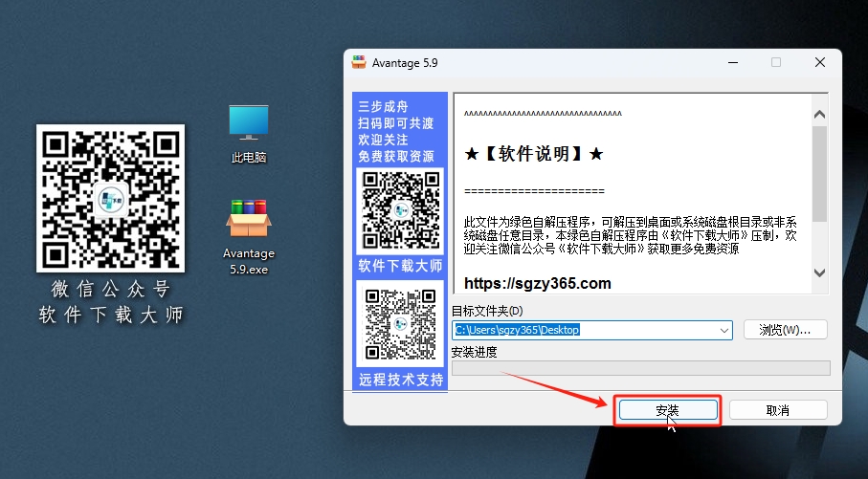Click the ★【软件说明】★ heading

[x=534, y=153]
